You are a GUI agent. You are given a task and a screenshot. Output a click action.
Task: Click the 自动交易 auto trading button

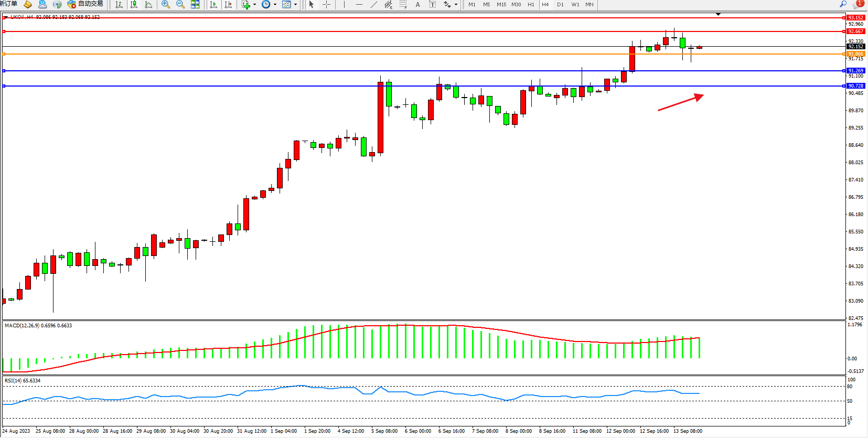click(x=85, y=4)
